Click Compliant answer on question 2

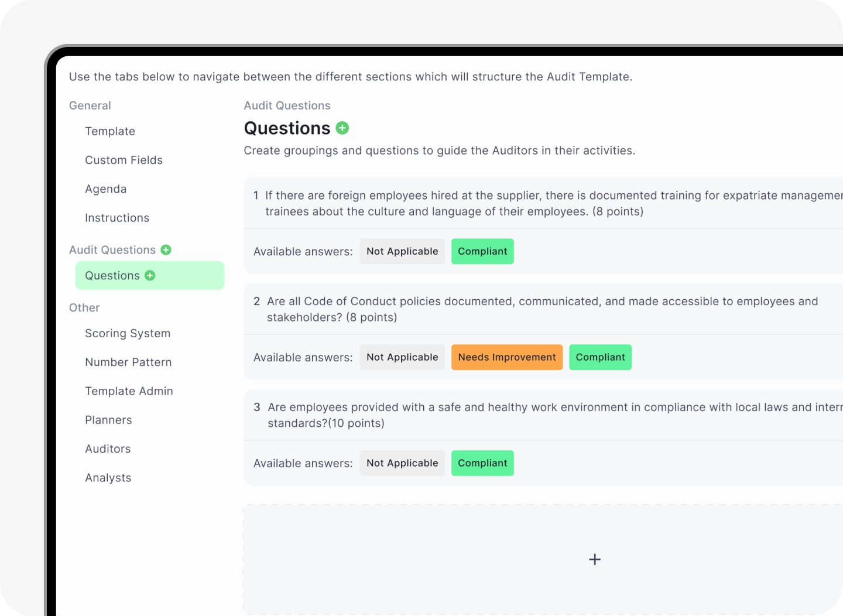tap(600, 357)
